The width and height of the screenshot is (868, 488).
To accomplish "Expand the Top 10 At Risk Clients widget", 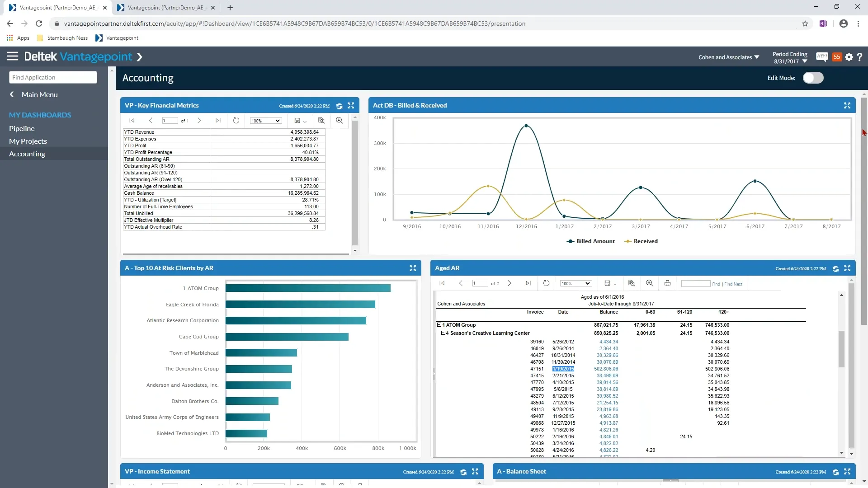I will [x=412, y=268].
